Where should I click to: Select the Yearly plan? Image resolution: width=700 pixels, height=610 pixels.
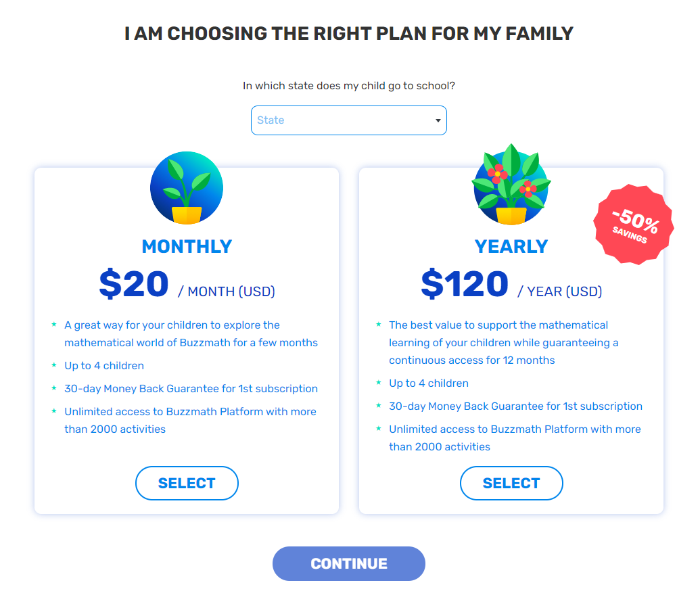[511, 483]
